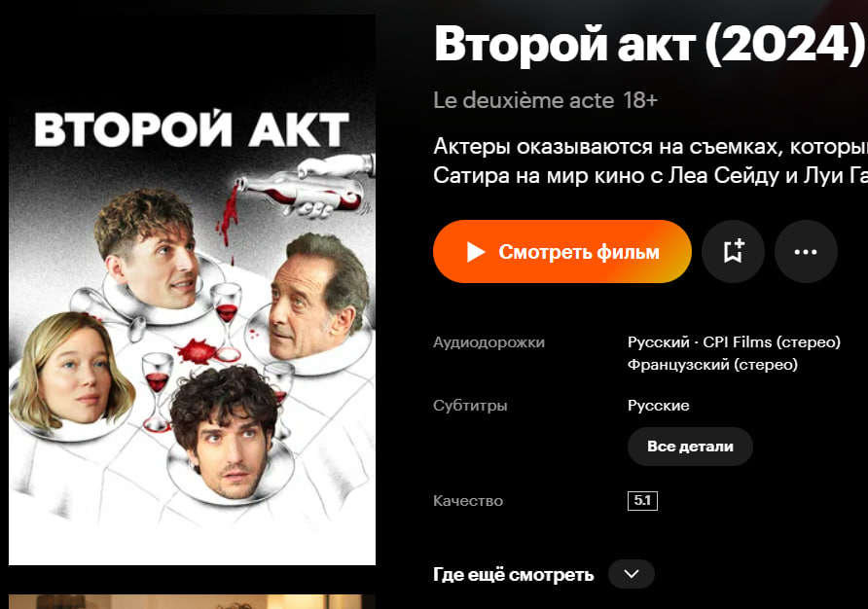The image size is (868, 609).
Task: Open the 'Второй акт' movie poster
Action: (192, 290)
